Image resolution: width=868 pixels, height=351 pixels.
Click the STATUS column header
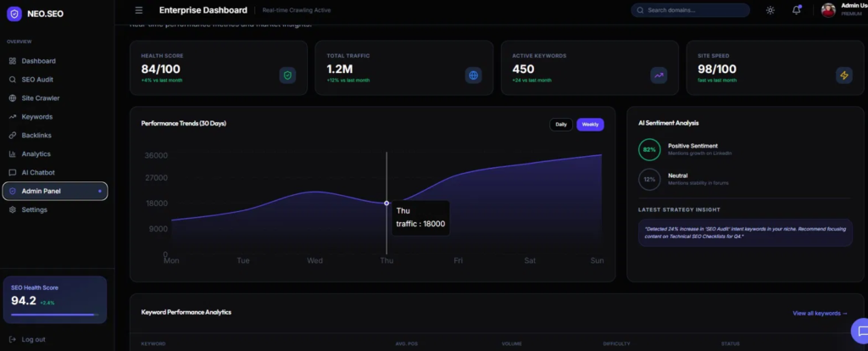(730, 344)
